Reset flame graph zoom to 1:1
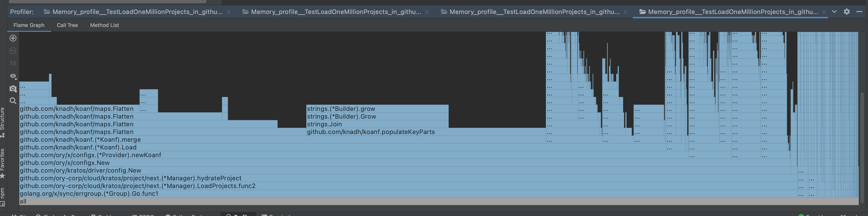868x216 pixels. (x=13, y=63)
